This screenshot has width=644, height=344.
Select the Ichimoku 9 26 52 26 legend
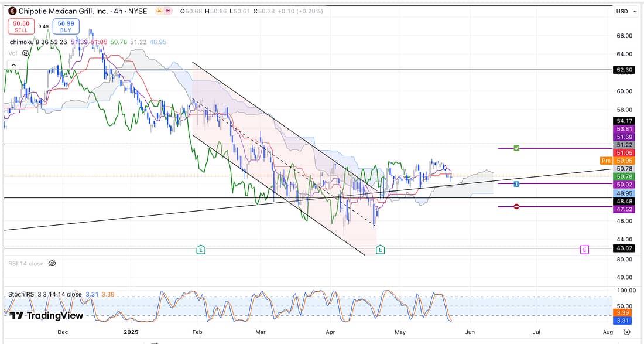pyautogui.click(x=38, y=42)
